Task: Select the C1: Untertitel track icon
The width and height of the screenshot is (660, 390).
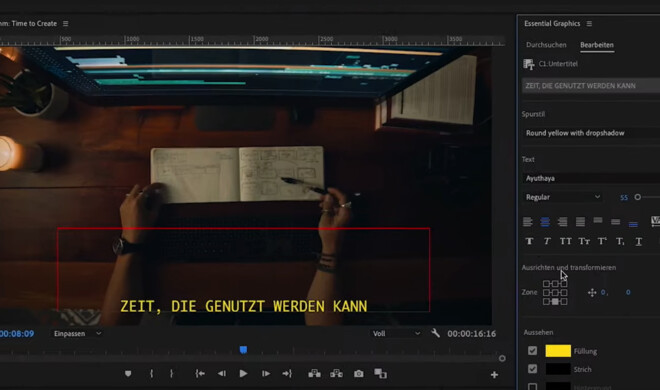Action: click(529, 64)
